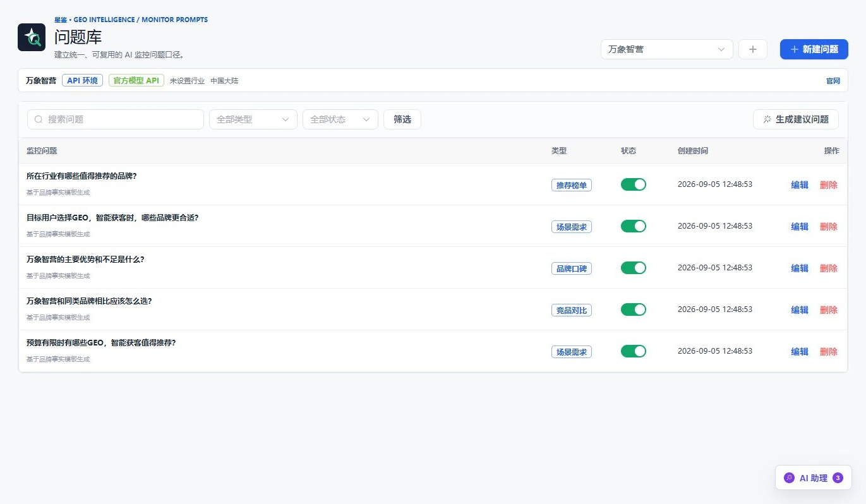
Task: Open the 全部类型 filter dropdown
Action: click(253, 119)
